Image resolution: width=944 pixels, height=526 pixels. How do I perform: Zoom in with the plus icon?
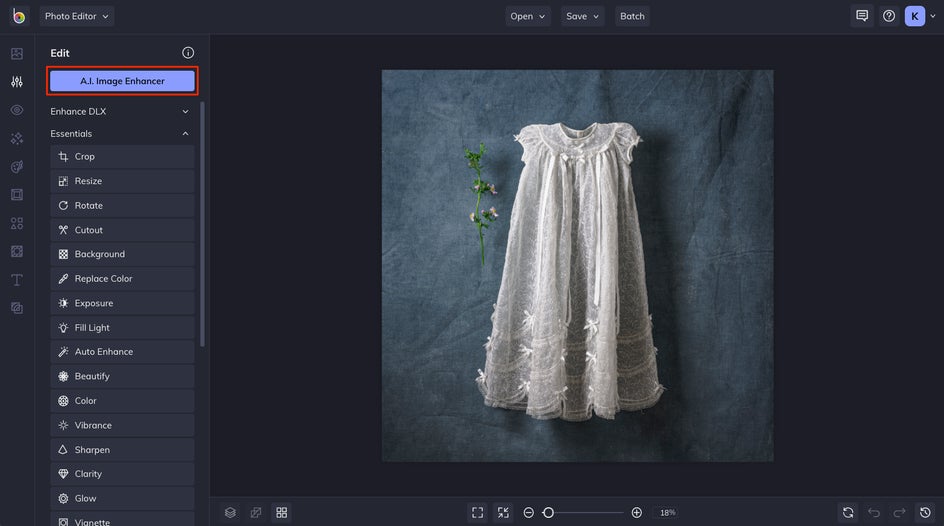click(636, 513)
